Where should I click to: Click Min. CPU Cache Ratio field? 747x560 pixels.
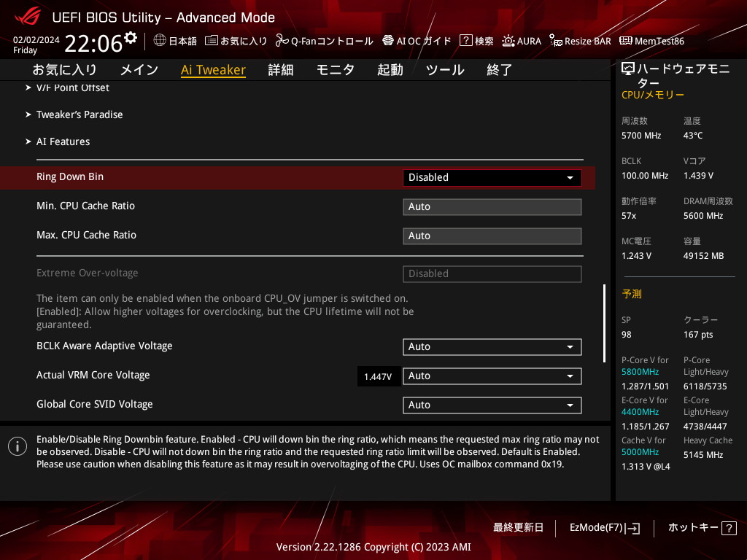pyautogui.click(x=492, y=207)
